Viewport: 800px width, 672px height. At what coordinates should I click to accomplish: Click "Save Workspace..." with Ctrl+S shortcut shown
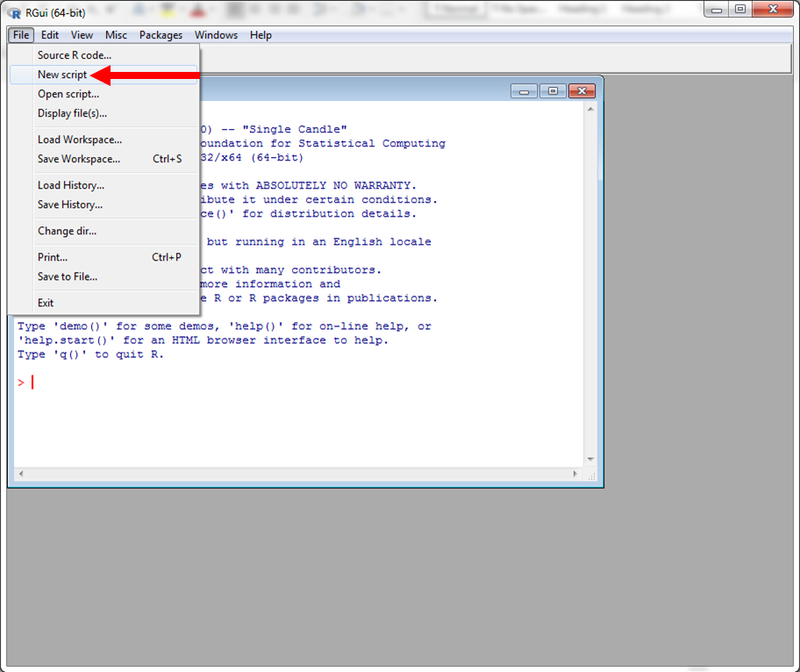(x=78, y=159)
